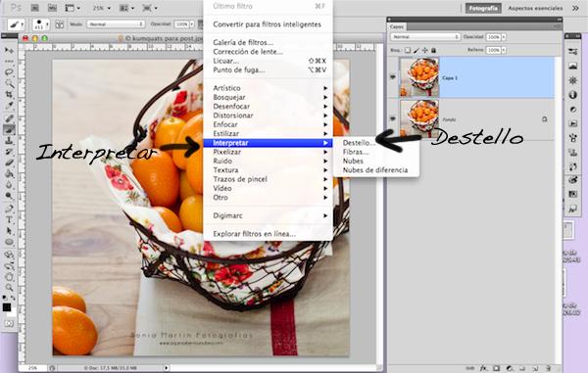The height and width of the screenshot is (373, 588).
Task: Open the layer Opacidad slider arrow
Action: (504, 37)
